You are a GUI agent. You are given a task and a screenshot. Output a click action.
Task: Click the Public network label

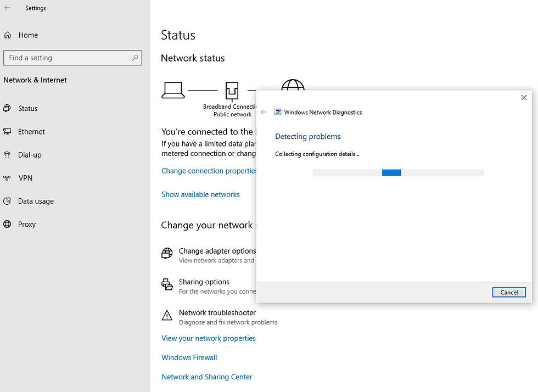[233, 114]
